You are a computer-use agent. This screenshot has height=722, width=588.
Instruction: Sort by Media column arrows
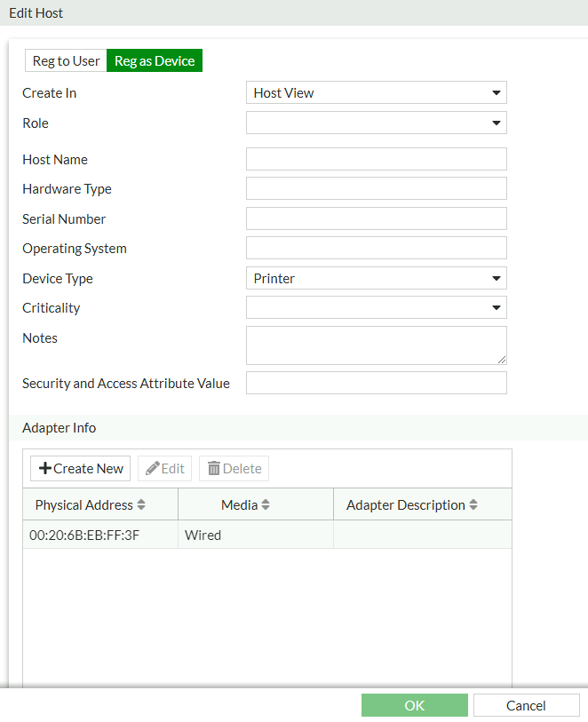(x=266, y=505)
